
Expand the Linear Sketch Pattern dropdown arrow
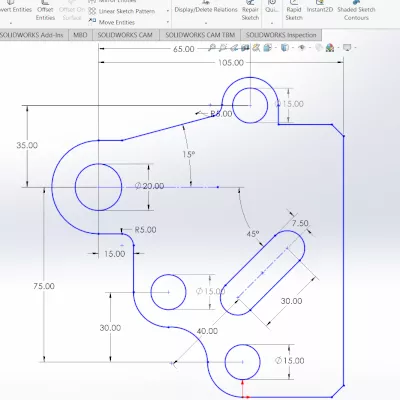167,11
